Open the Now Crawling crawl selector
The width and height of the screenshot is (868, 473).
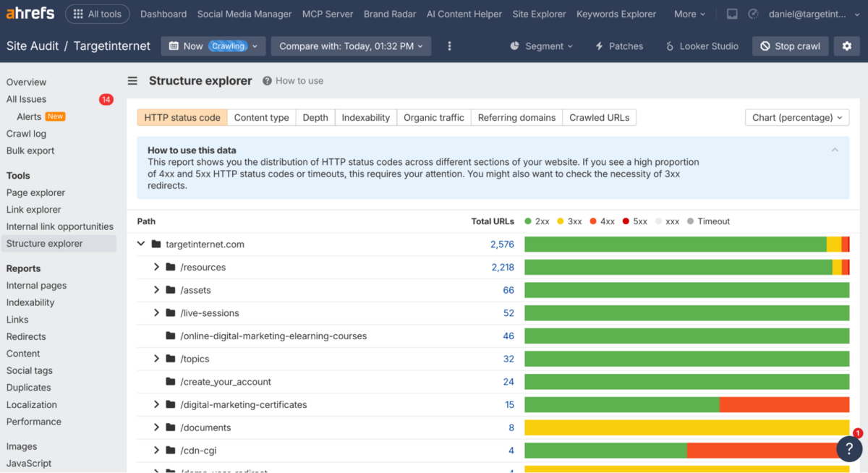click(x=213, y=46)
